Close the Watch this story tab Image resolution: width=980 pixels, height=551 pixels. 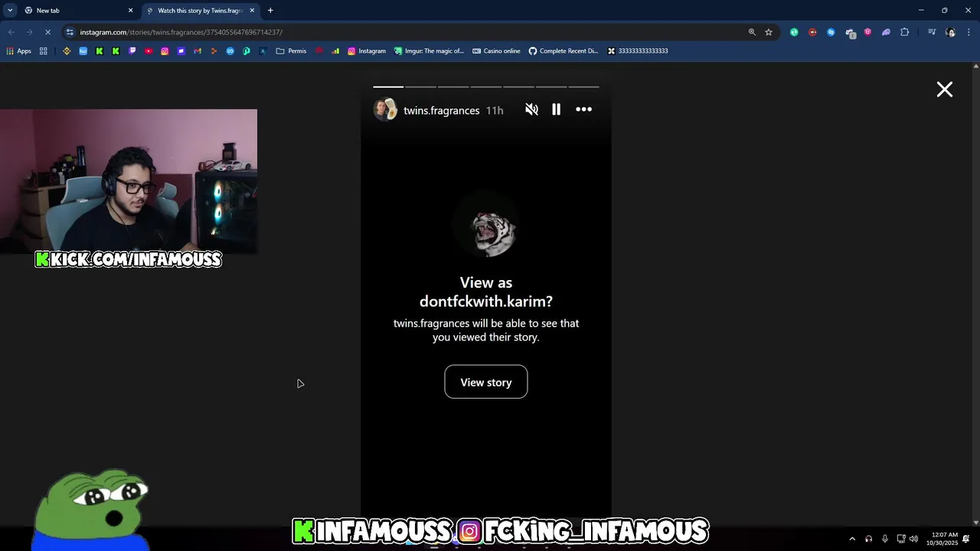[252, 11]
